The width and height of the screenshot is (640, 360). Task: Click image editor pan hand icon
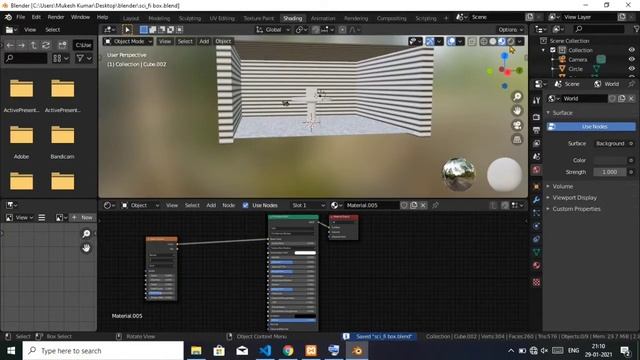click(86, 248)
